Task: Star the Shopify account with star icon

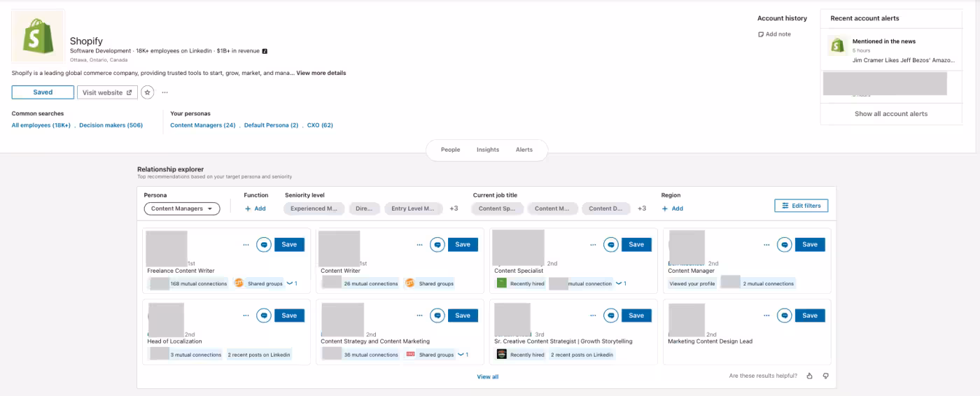Action: 147,92
